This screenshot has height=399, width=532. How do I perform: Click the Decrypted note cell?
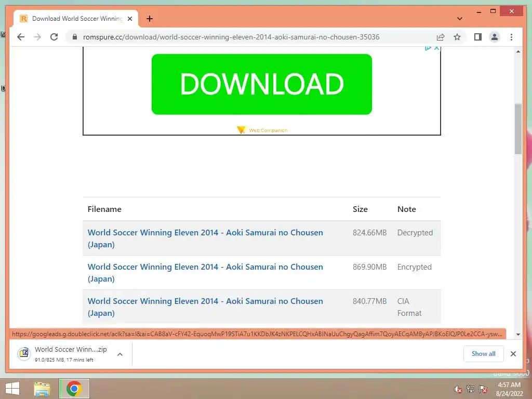[x=415, y=233]
